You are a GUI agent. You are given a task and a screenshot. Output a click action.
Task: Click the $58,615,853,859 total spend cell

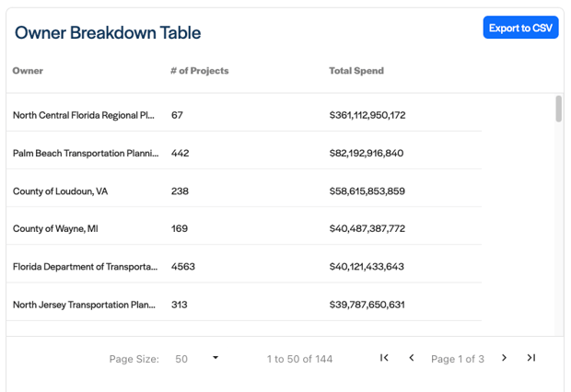tap(367, 191)
